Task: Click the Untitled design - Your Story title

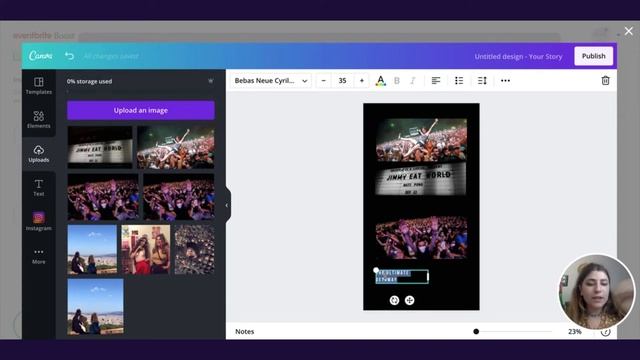Action: [518, 56]
